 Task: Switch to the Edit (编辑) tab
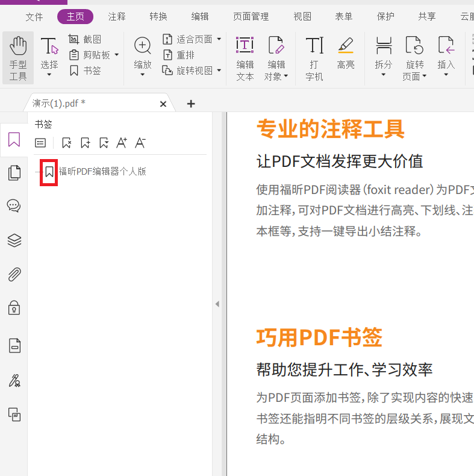pyautogui.click(x=200, y=16)
